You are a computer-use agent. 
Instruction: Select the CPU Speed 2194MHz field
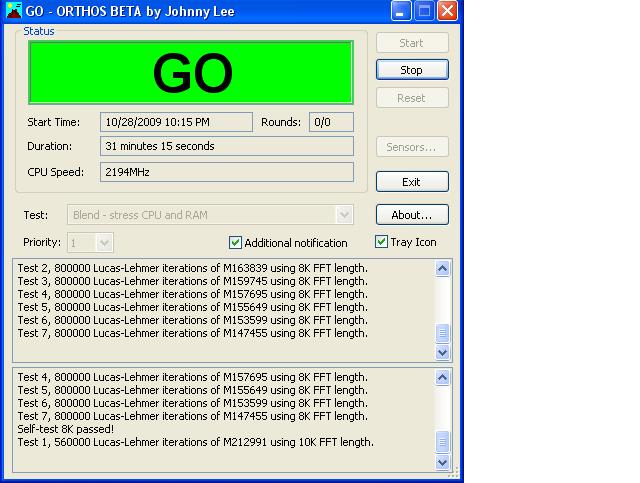point(227,172)
